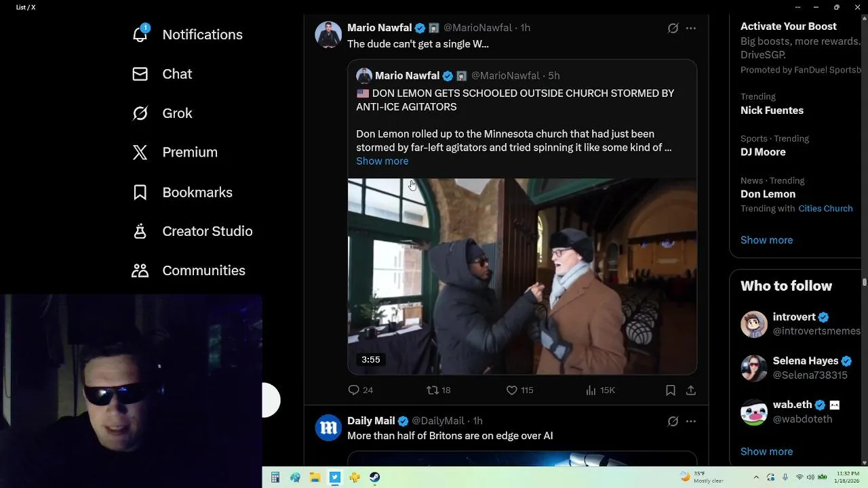Image resolution: width=868 pixels, height=488 pixels.
Task: Show more trending topics
Action: (766, 240)
